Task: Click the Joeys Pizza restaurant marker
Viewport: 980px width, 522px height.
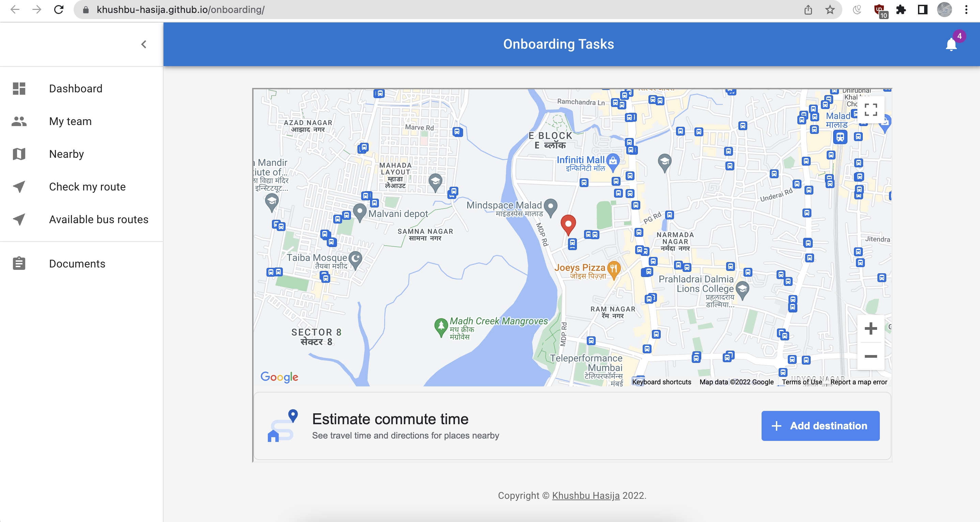Action: (614, 268)
